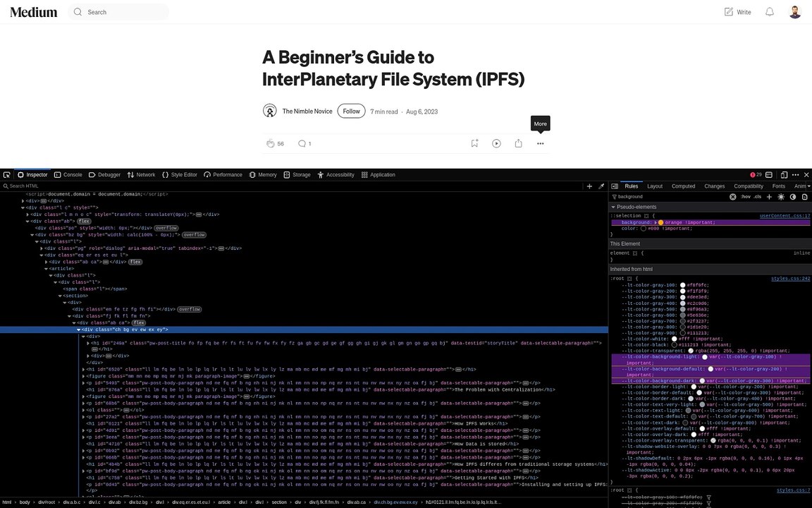Pick color with the eyedropper icon
The height and width of the screenshot is (508, 812).
pos(601,186)
